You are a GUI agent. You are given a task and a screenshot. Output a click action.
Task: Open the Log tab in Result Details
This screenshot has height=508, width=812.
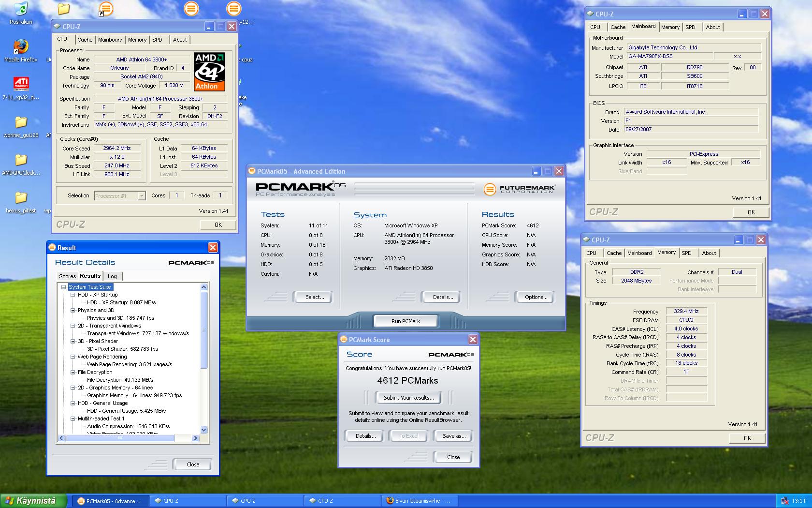coord(112,276)
